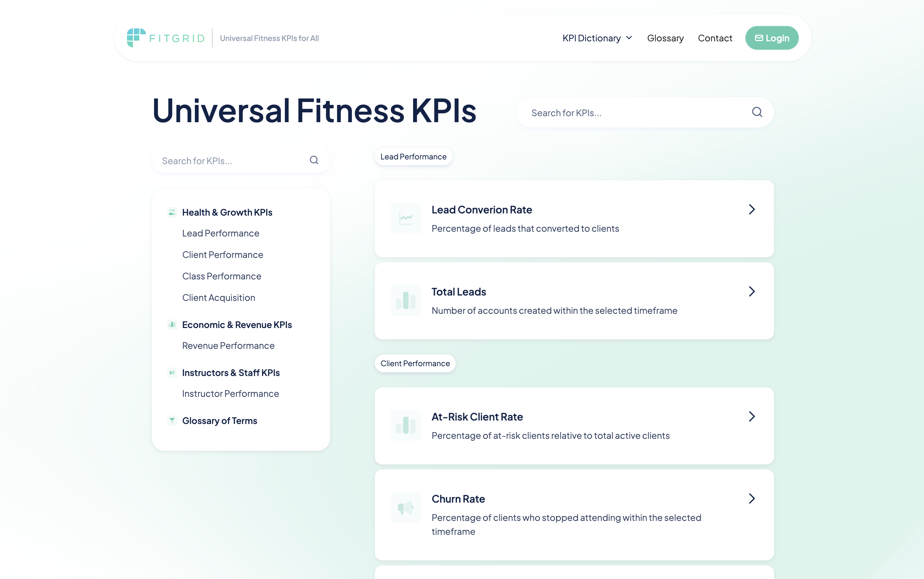Image resolution: width=924 pixels, height=579 pixels.
Task: Click the Health & Growth KPIs people icon
Action: [172, 212]
